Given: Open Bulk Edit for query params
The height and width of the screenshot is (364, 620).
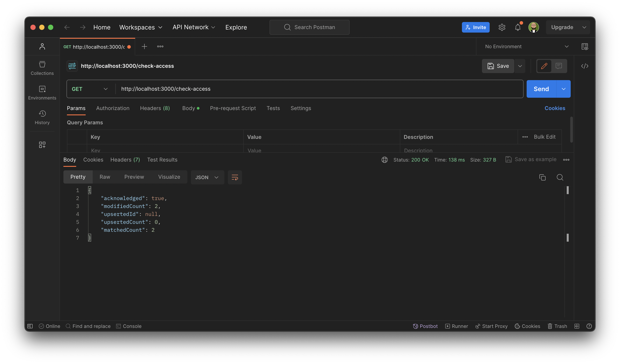Looking at the screenshot, I should pos(544,137).
